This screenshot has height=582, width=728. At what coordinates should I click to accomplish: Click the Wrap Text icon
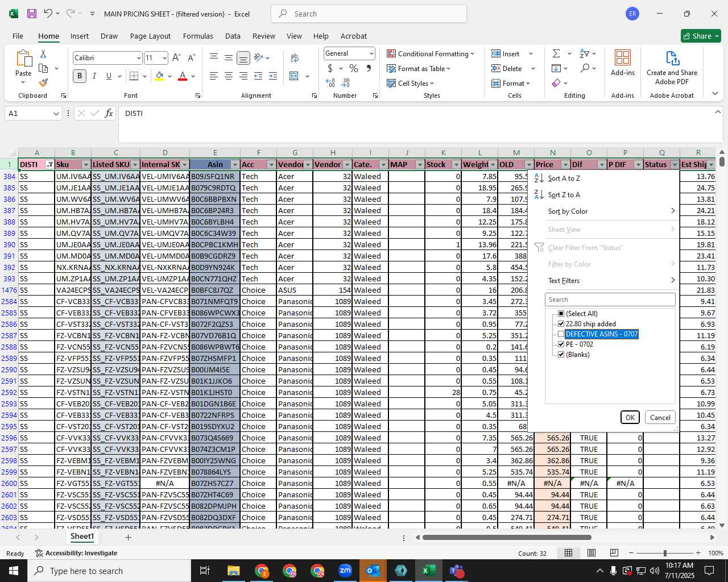(295, 57)
